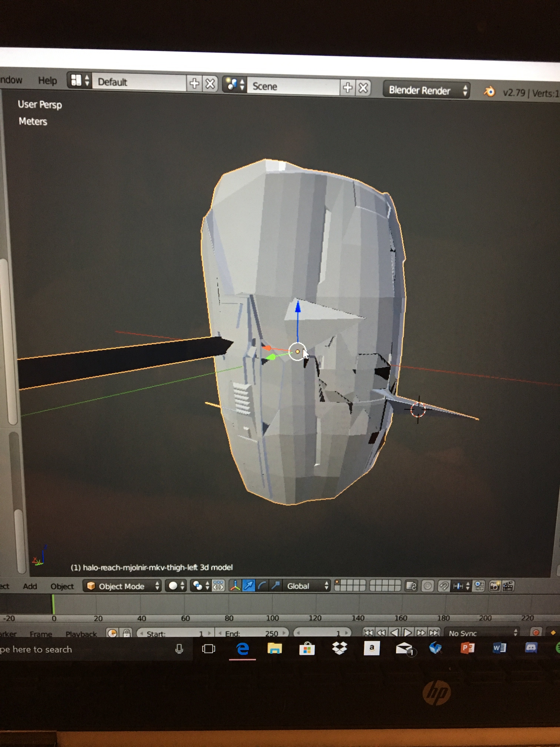Open the scene browser icon dropdown
The image size is (560, 747).
tap(235, 84)
